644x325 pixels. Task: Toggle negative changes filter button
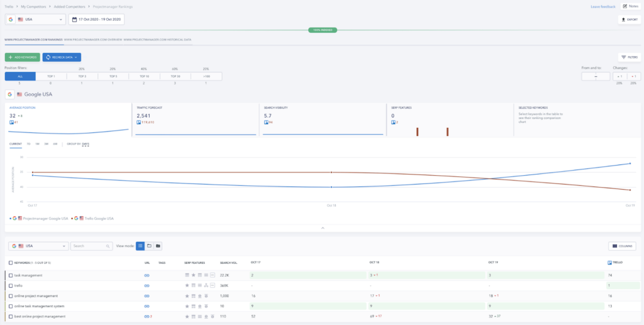634,76
